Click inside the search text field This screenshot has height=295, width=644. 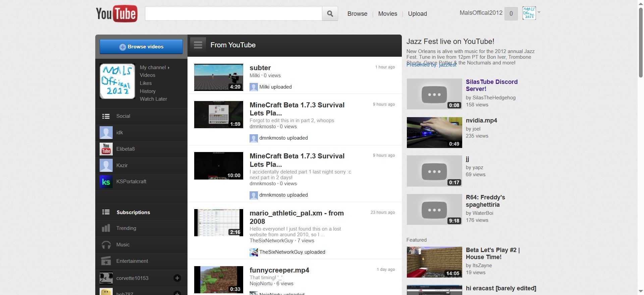233,14
